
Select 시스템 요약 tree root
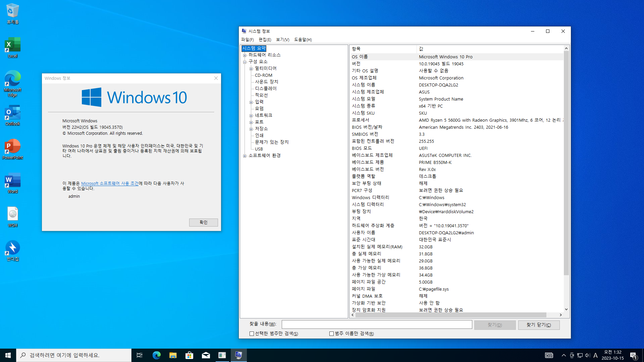tap(254, 48)
